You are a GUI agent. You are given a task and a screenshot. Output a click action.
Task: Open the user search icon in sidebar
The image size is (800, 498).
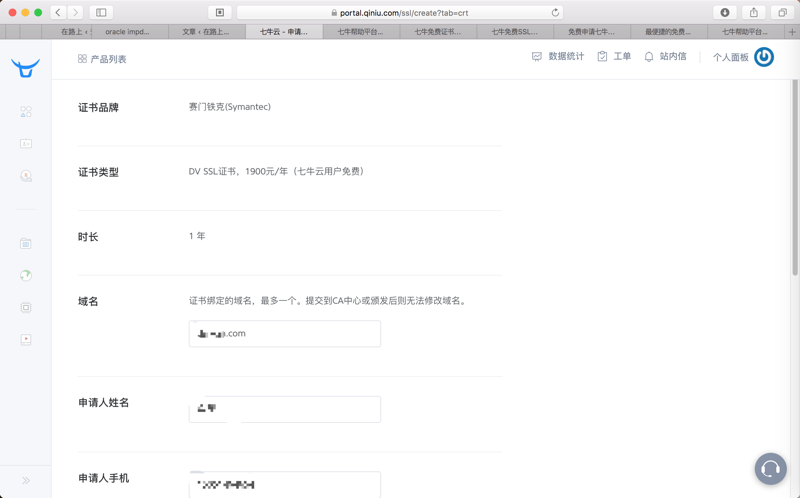click(26, 176)
